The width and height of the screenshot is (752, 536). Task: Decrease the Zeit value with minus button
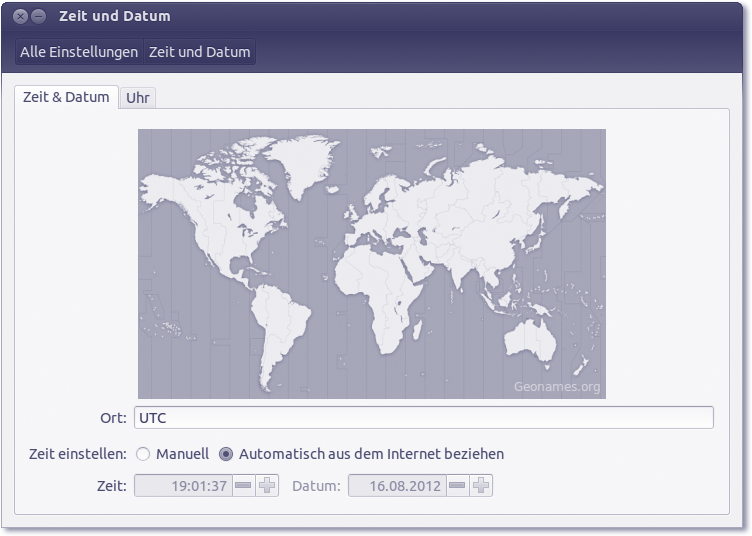click(x=243, y=486)
